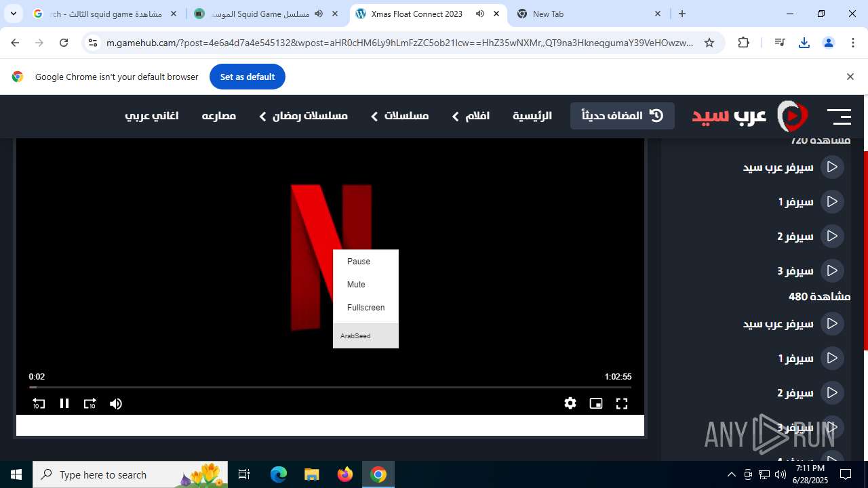Click ArabSeed entry in the context menu
Image resolution: width=868 pixels, height=488 pixels.
coord(366,335)
